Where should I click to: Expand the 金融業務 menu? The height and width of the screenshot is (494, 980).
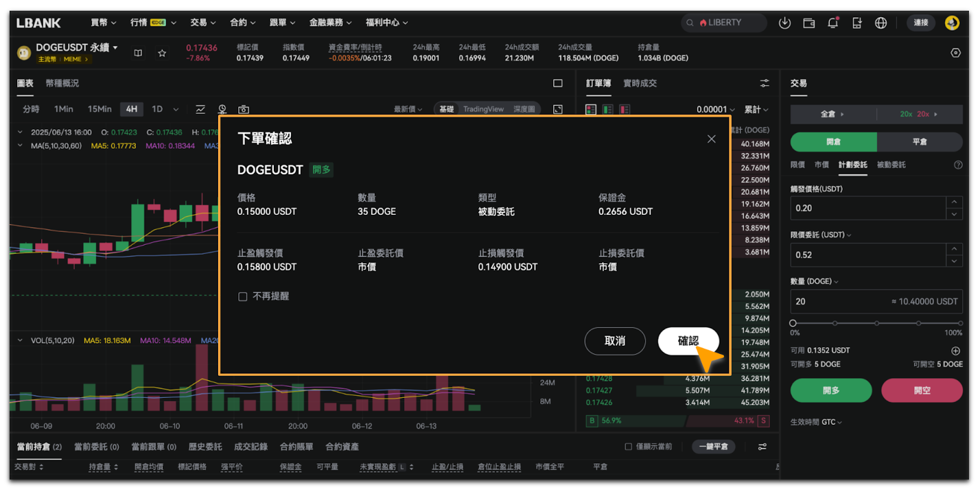(330, 23)
